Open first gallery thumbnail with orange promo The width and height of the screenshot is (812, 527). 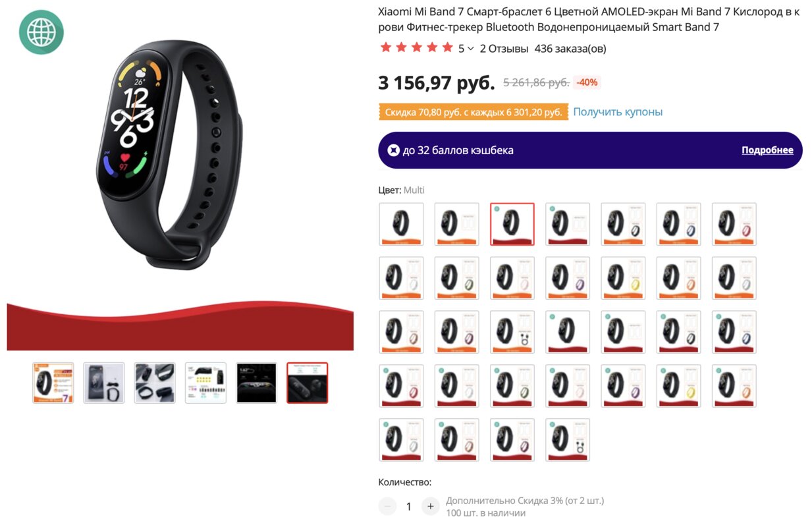click(53, 383)
